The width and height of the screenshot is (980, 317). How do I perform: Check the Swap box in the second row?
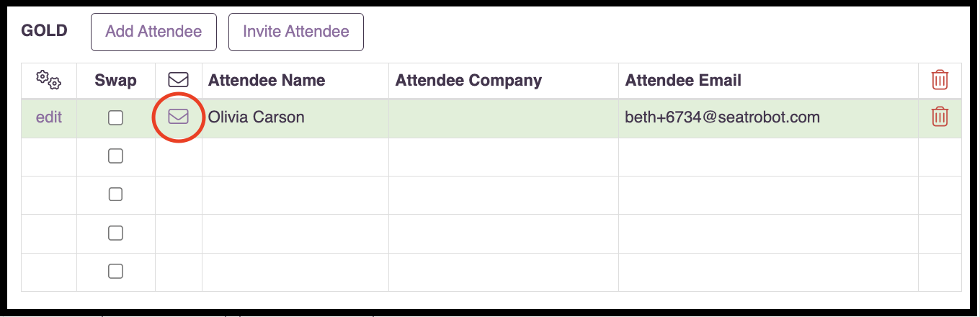pos(115,156)
